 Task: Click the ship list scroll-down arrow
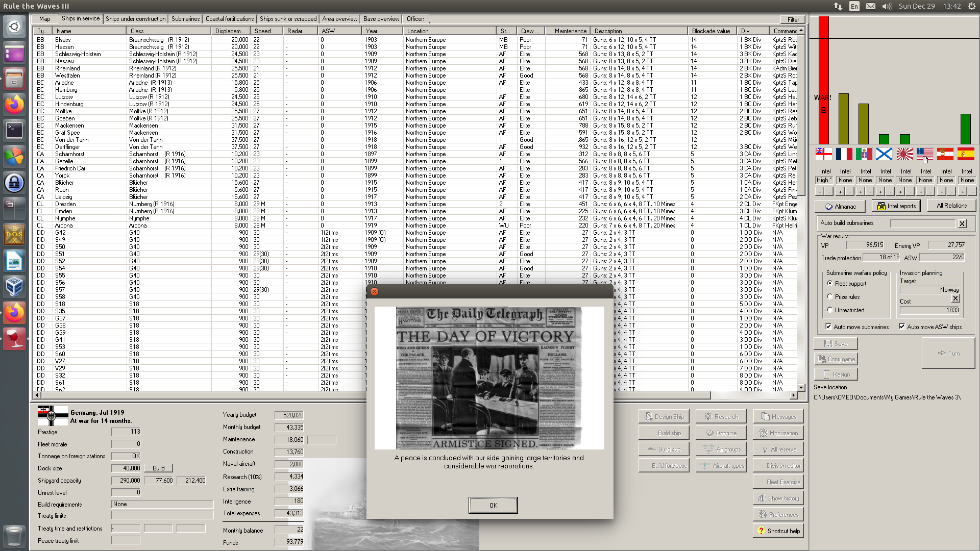(x=801, y=387)
